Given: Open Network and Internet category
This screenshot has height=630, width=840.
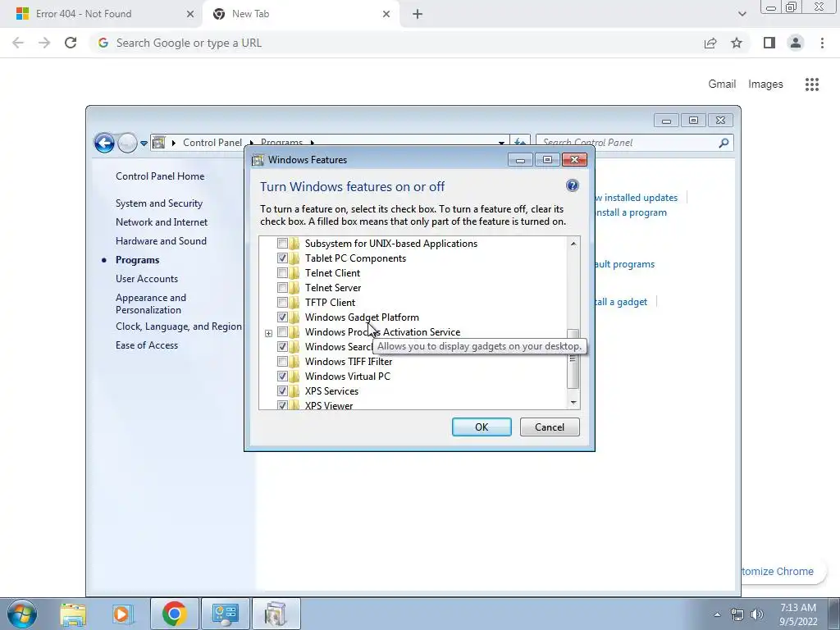Looking at the screenshot, I should click(162, 221).
